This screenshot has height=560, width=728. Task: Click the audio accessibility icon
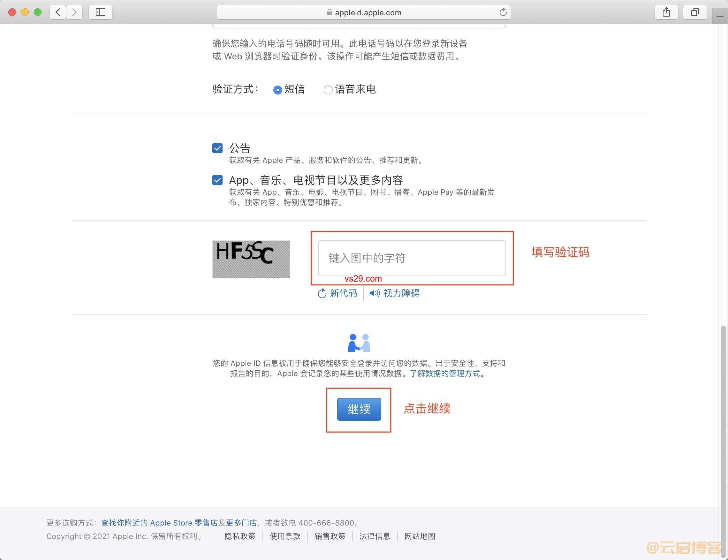tap(374, 293)
